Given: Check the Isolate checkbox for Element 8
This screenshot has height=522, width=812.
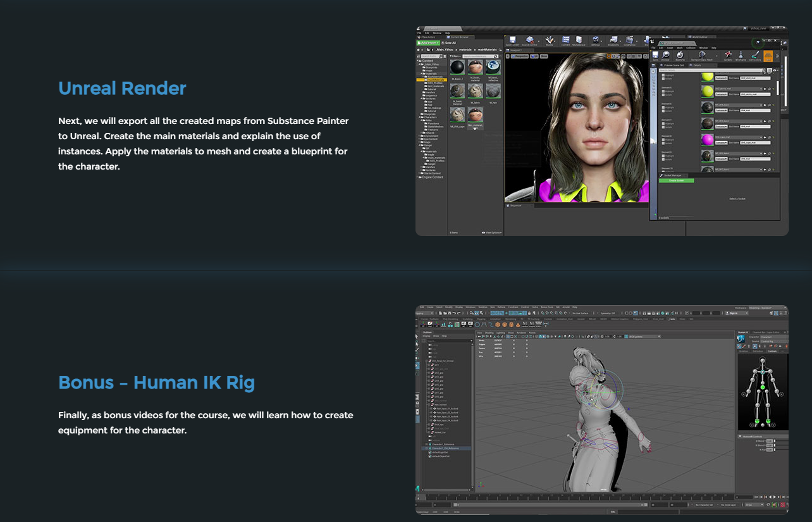Looking at the screenshot, I should pyautogui.click(x=663, y=143).
